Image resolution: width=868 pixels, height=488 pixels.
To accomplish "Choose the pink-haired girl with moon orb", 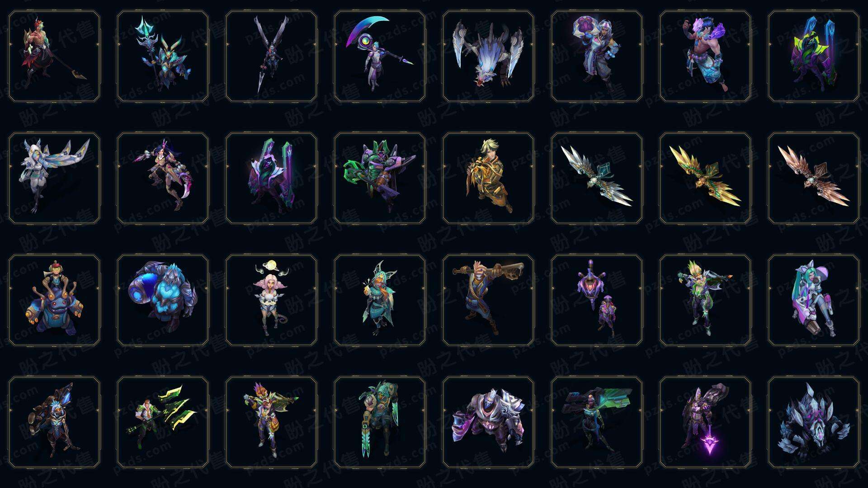I will coord(271,300).
